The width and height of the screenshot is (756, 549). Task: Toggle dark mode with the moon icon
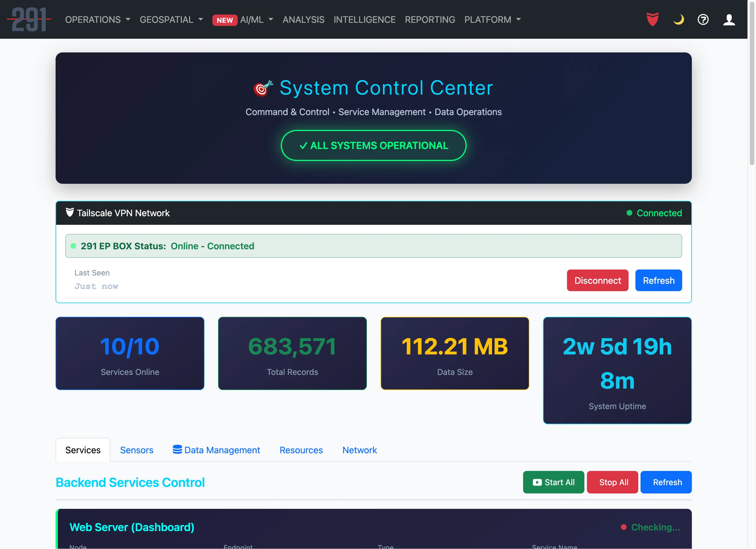click(679, 20)
